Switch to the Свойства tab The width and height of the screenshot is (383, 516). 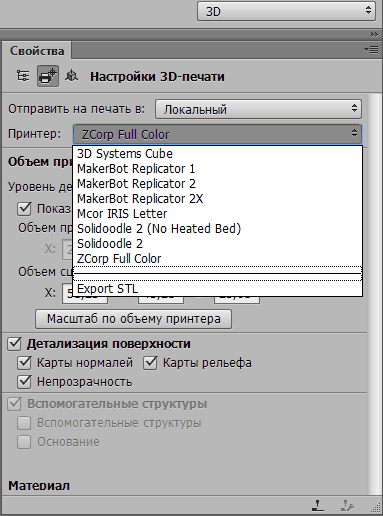tap(37, 51)
